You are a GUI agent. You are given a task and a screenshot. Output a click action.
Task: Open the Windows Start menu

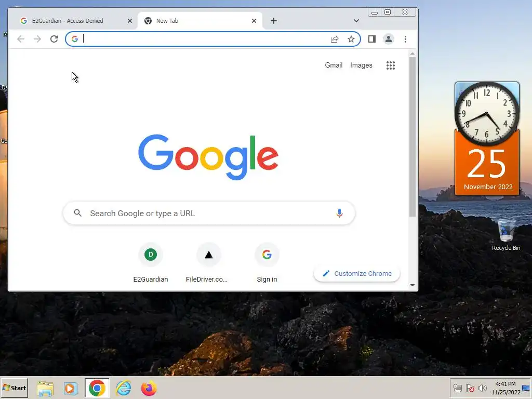14,388
